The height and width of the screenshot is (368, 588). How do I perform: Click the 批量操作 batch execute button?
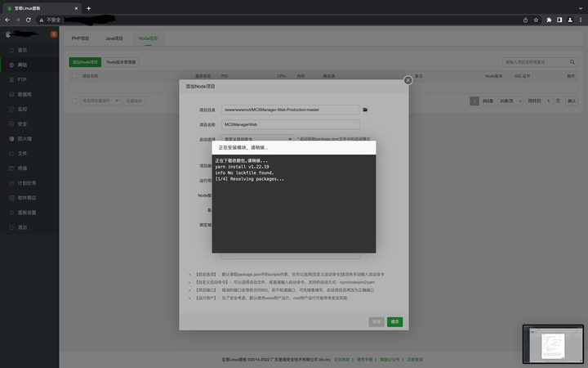pos(134,101)
